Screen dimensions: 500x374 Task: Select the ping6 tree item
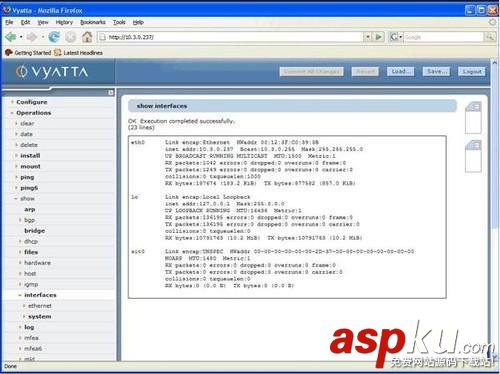coord(29,188)
